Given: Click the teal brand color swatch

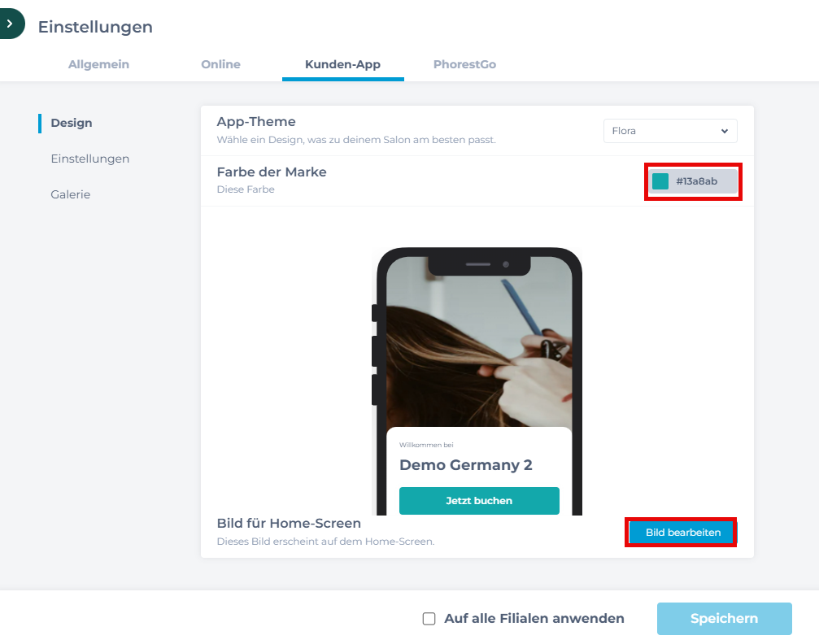Looking at the screenshot, I should coord(660,181).
